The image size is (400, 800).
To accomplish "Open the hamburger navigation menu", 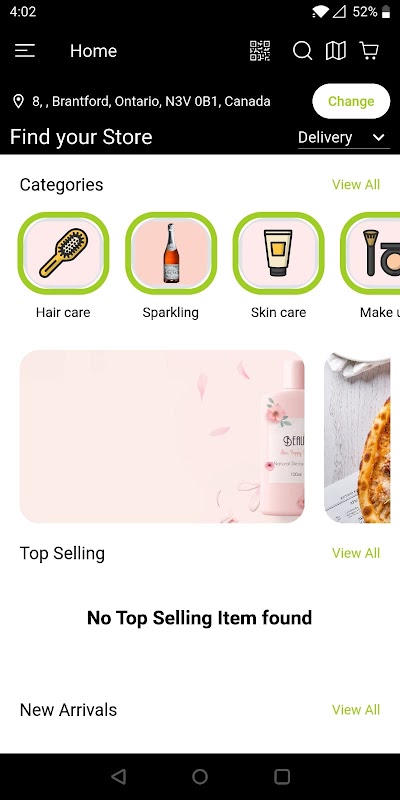I will tap(24, 51).
